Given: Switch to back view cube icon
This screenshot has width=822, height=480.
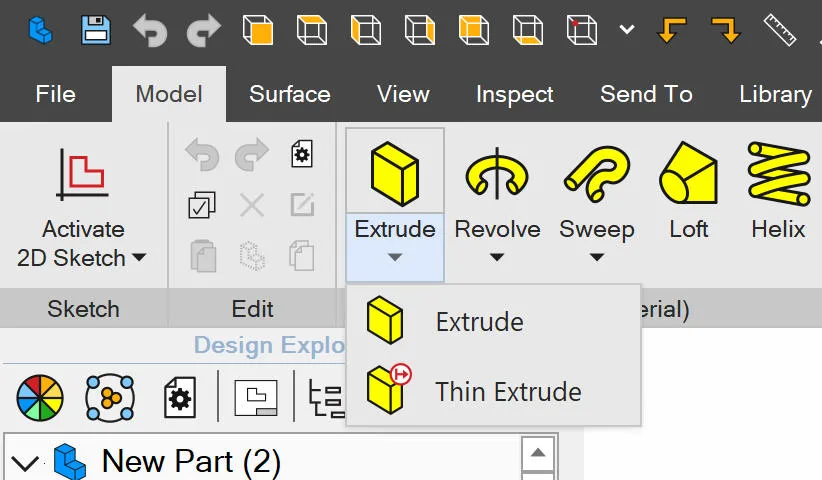Looking at the screenshot, I should point(474,30).
